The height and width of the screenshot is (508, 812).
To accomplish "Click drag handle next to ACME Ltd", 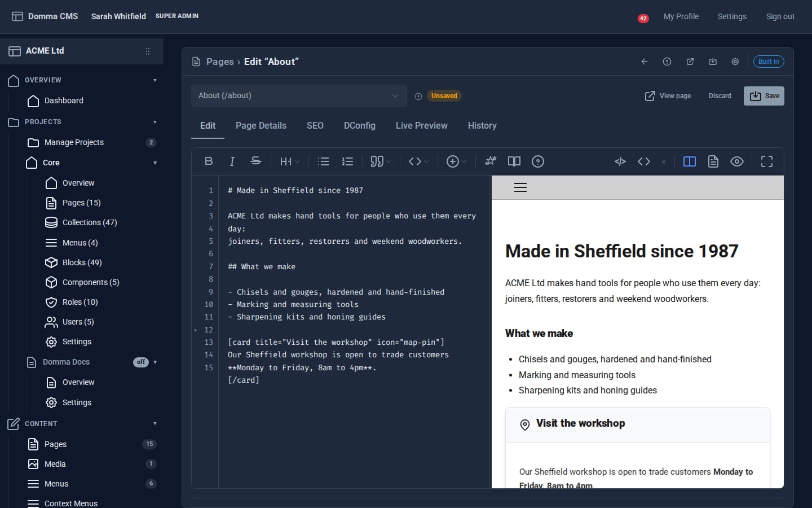I will coord(148,51).
